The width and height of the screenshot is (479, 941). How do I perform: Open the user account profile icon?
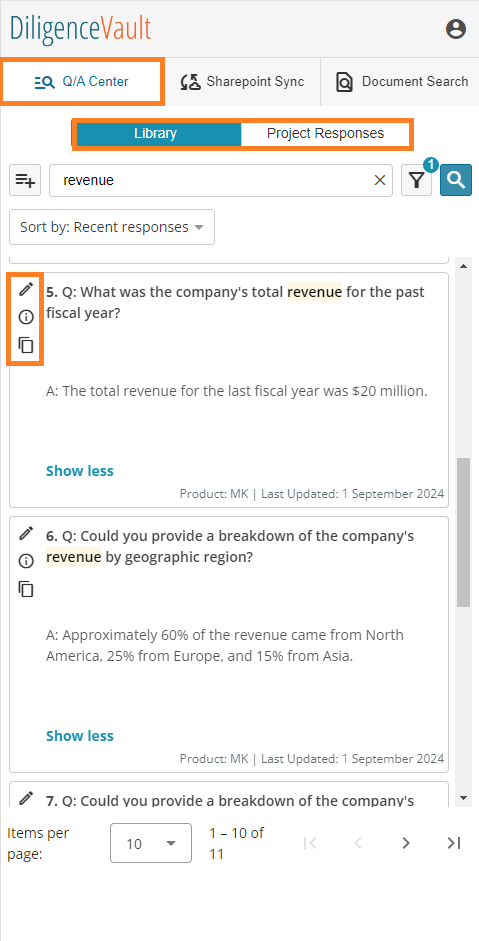pyautogui.click(x=456, y=29)
